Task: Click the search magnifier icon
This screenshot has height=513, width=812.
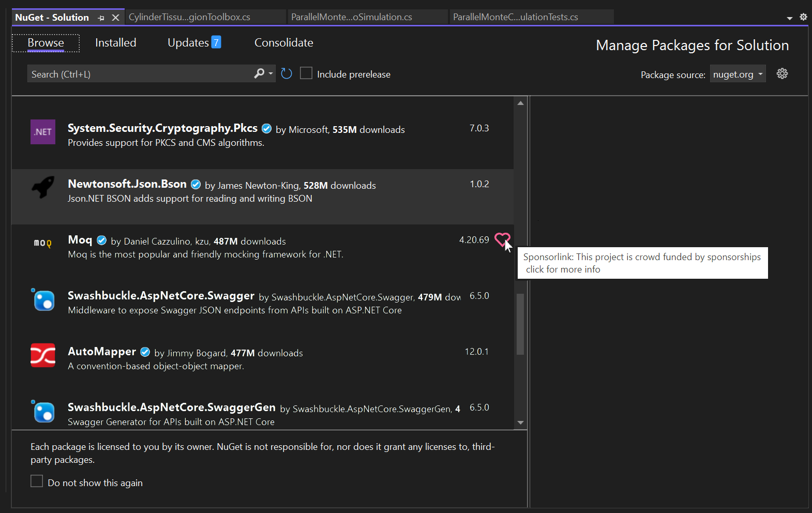Action: (x=260, y=73)
